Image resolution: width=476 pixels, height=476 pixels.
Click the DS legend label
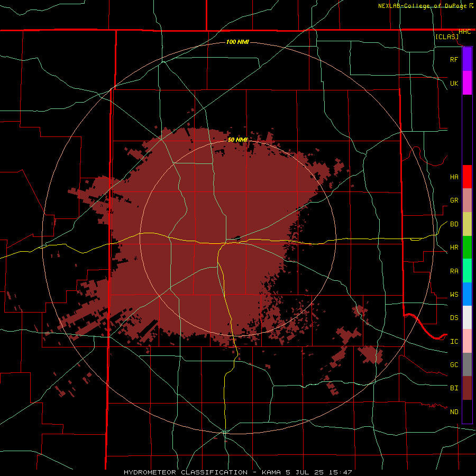(x=454, y=318)
